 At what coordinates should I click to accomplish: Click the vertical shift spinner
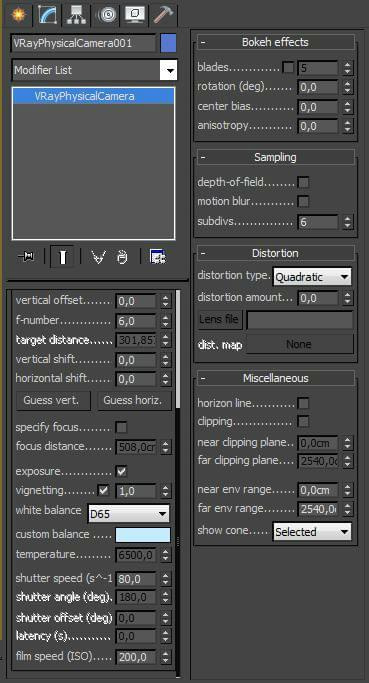click(x=165, y=360)
